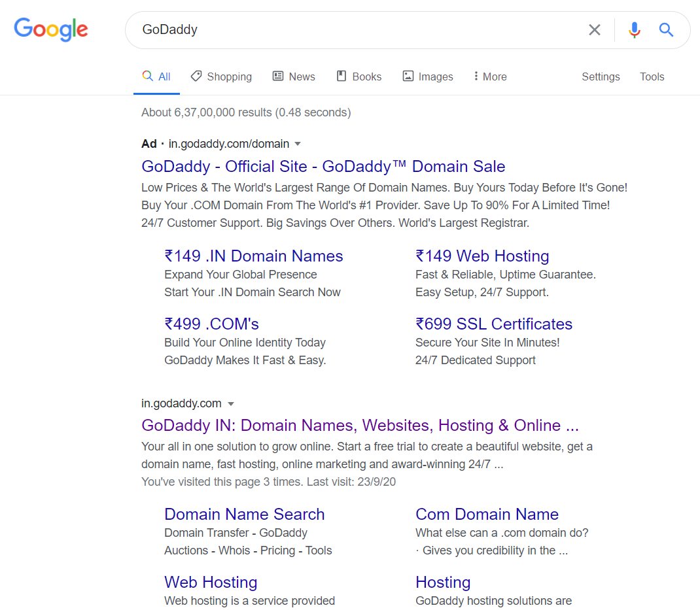The image size is (700, 610).
Task: Click the picture icon beside Images
Action: point(408,76)
